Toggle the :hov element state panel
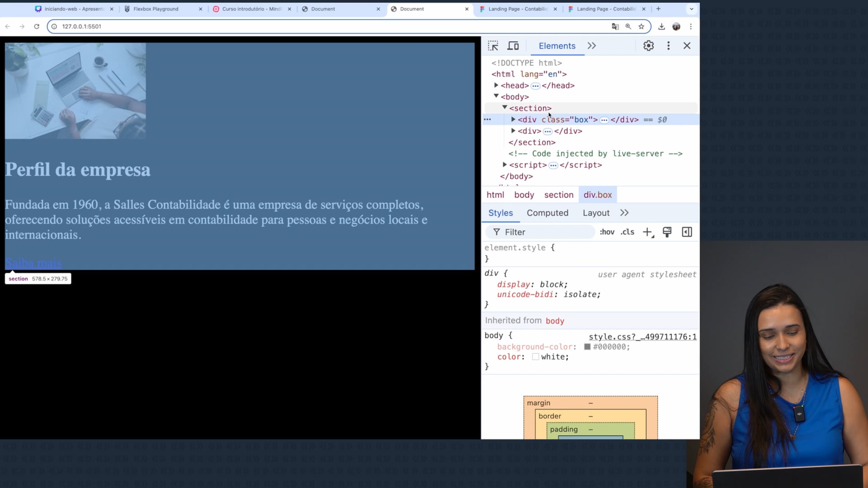This screenshot has height=488, width=868. 607,232
